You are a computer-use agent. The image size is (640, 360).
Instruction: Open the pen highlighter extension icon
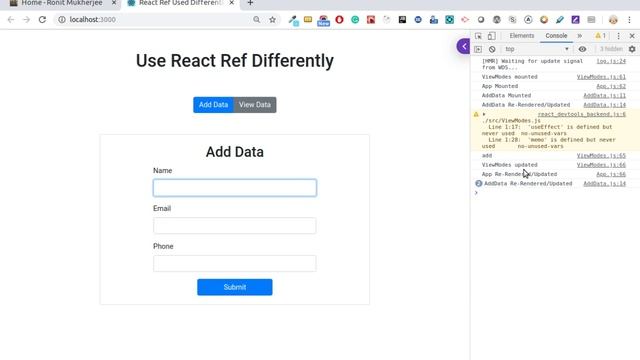[560, 20]
